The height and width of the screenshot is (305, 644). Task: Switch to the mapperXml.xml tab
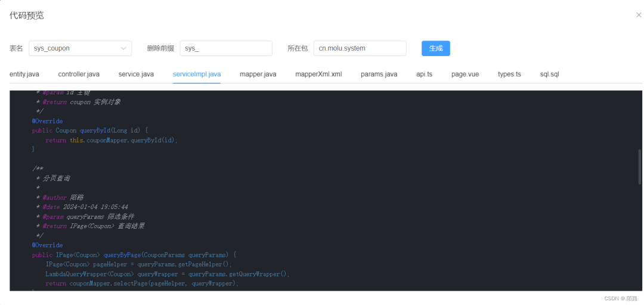click(318, 75)
